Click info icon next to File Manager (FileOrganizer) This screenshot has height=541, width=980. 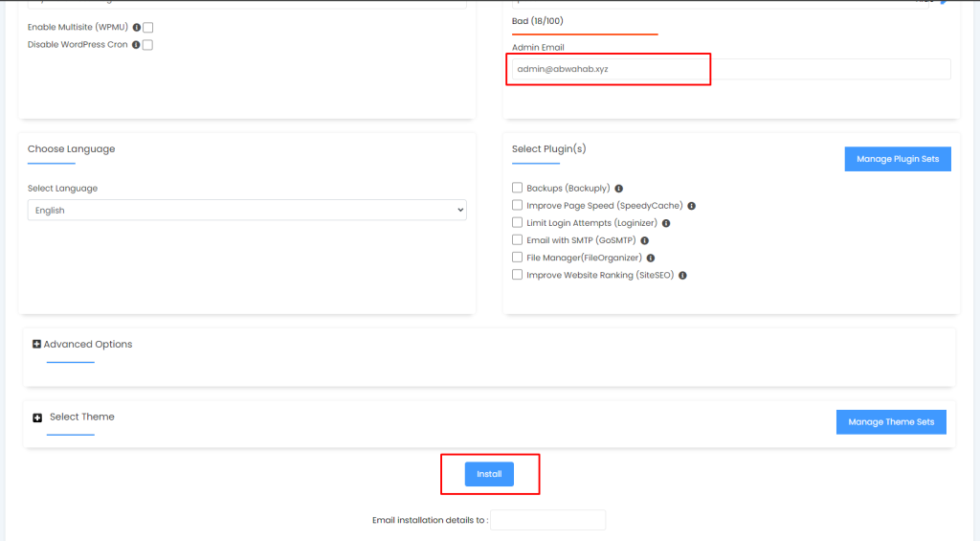click(651, 258)
